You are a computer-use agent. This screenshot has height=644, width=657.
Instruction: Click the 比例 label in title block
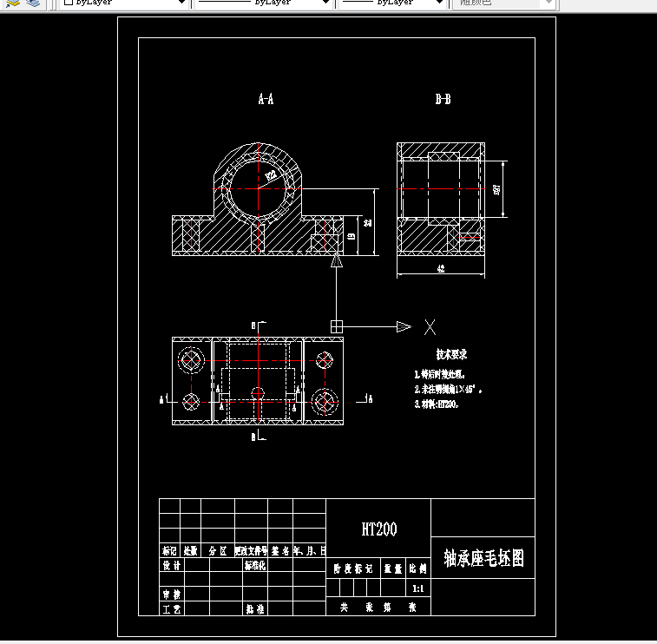point(417,568)
